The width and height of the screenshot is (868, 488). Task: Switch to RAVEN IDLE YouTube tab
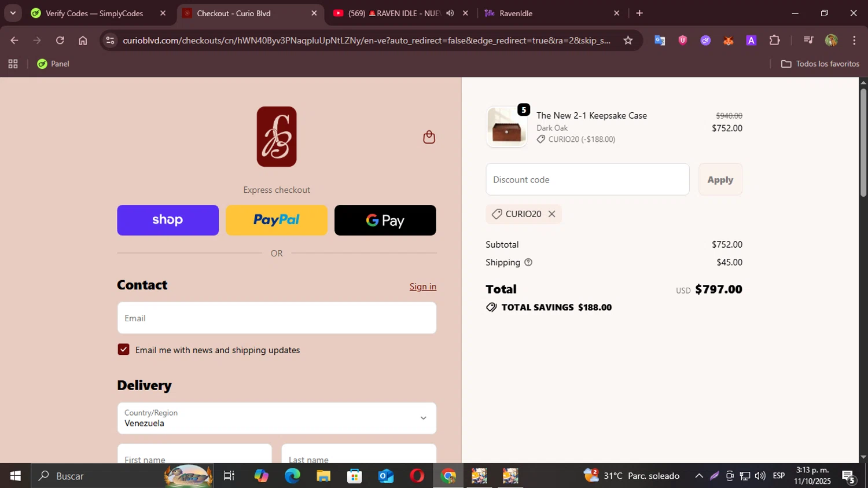pos(393,13)
